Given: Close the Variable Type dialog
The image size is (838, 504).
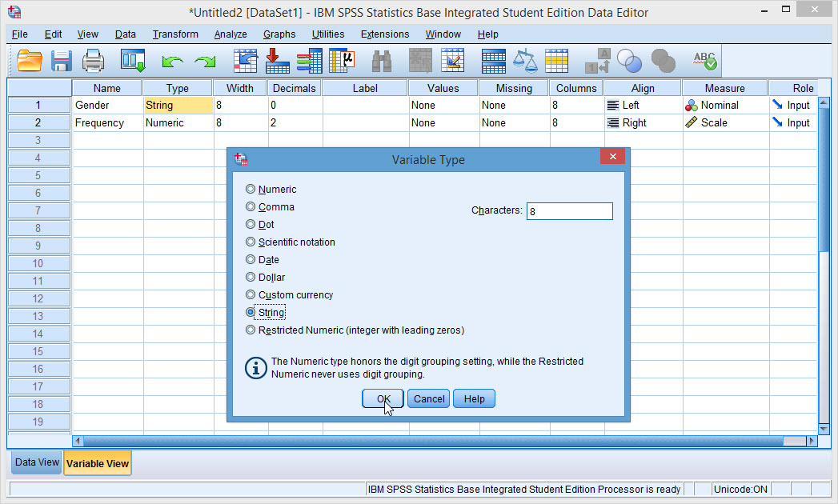Looking at the screenshot, I should 613,156.
